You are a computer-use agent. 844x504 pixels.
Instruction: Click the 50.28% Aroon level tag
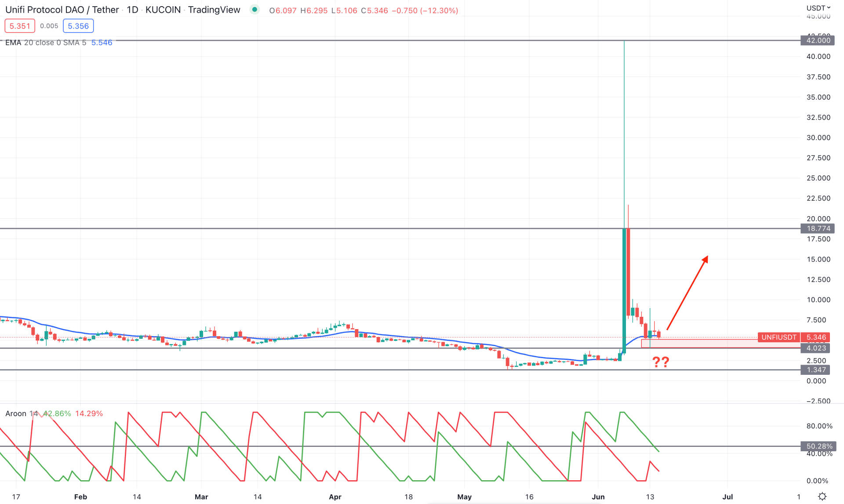[x=819, y=446]
